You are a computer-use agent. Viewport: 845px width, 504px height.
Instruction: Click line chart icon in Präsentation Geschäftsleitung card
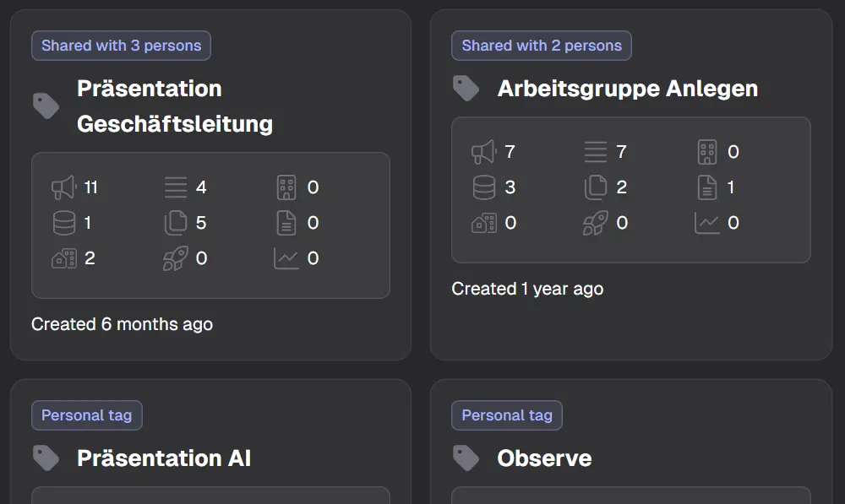pos(286,258)
